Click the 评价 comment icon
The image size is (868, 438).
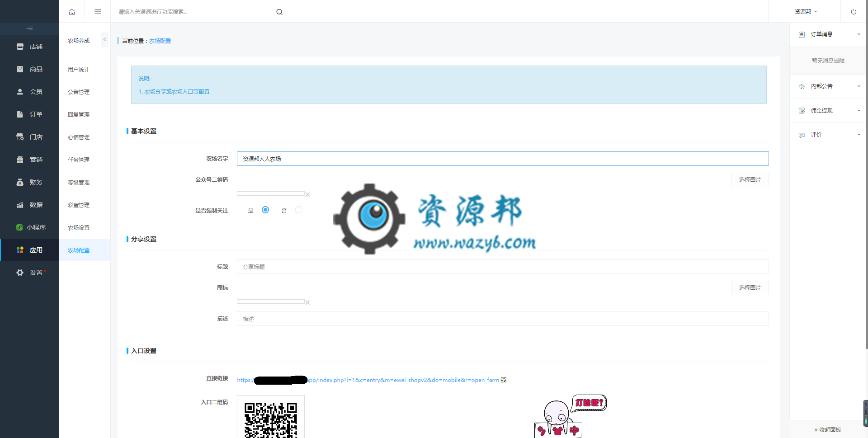point(802,135)
